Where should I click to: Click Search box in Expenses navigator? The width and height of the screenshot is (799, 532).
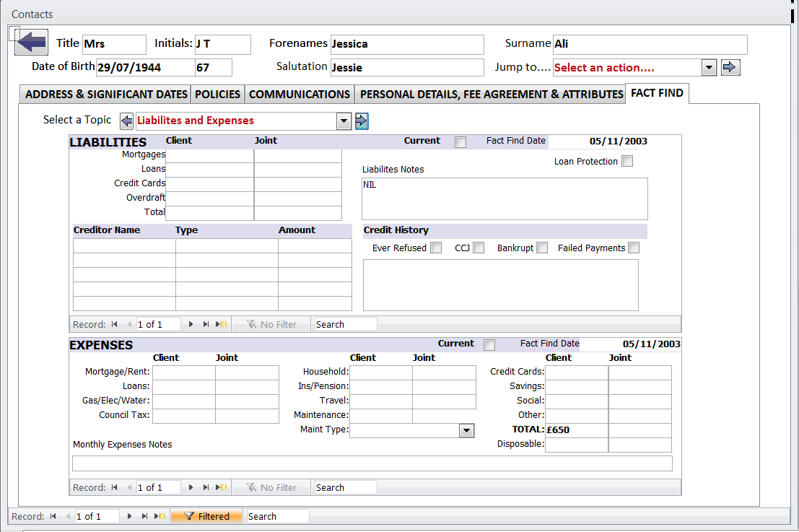point(346,487)
